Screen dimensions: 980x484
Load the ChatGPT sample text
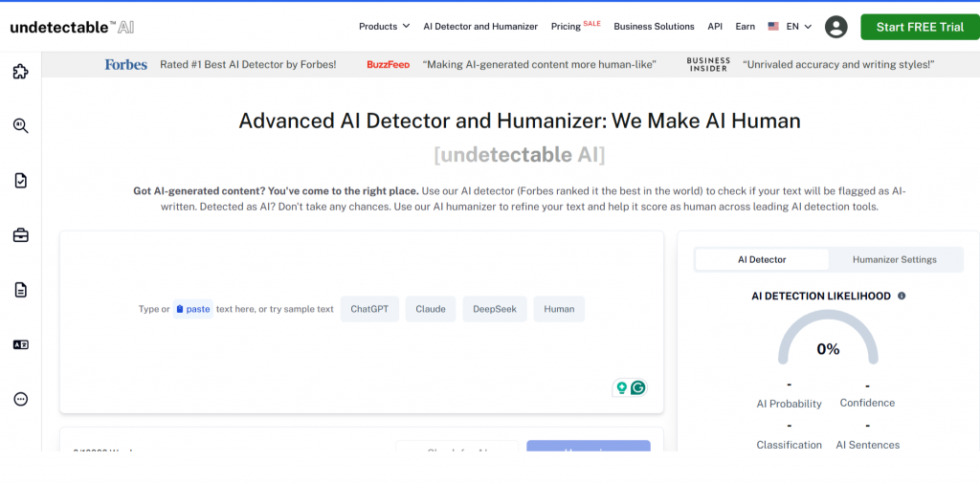[369, 309]
